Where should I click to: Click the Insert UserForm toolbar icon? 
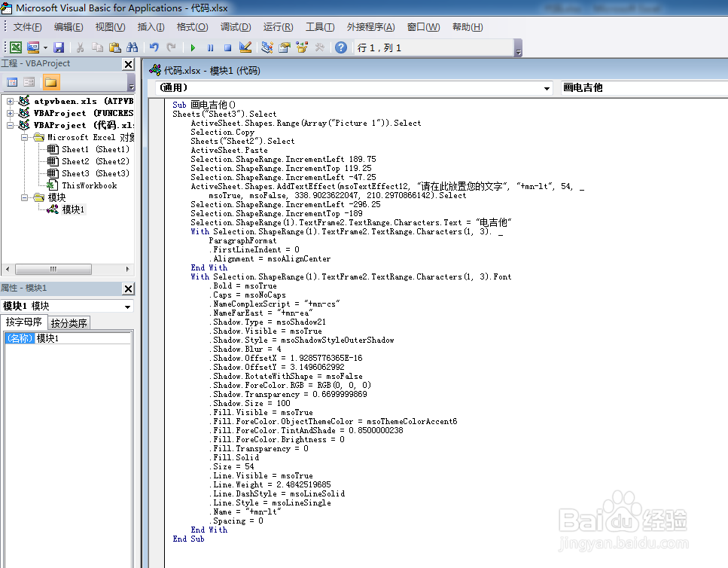coord(33,47)
